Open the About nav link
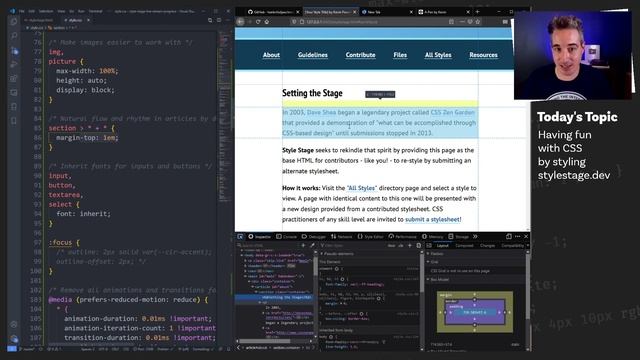 [271, 55]
